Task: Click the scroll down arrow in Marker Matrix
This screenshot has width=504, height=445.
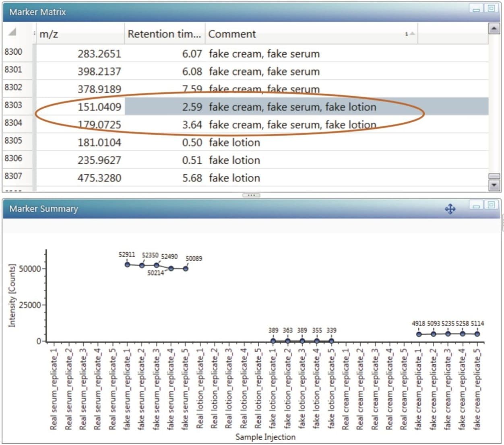Action: [x=494, y=185]
